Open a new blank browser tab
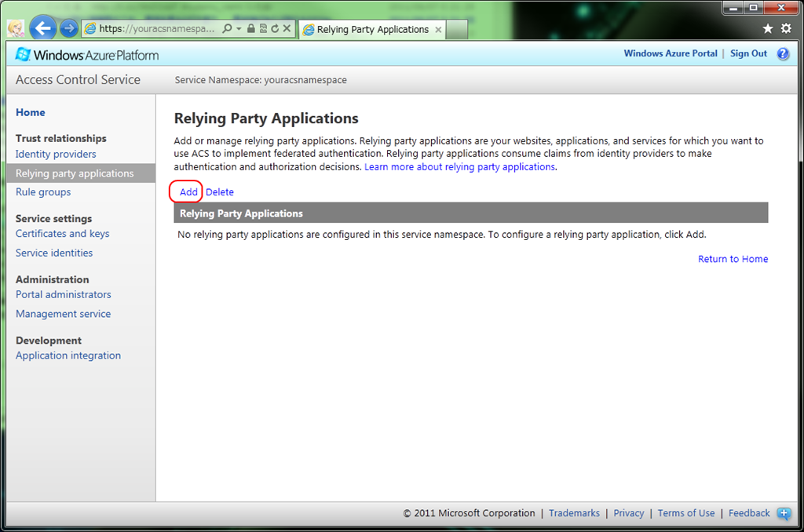Viewport: 804px width, 532px height. pos(457,30)
